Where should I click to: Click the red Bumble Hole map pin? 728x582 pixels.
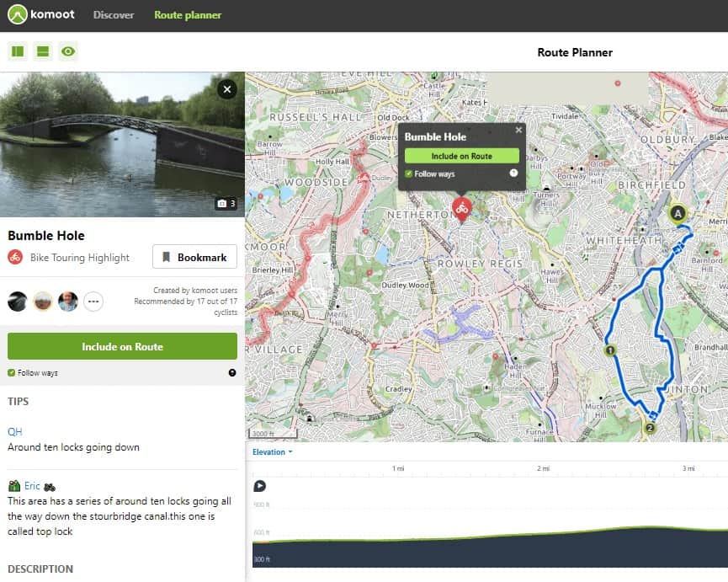coord(461,207)
